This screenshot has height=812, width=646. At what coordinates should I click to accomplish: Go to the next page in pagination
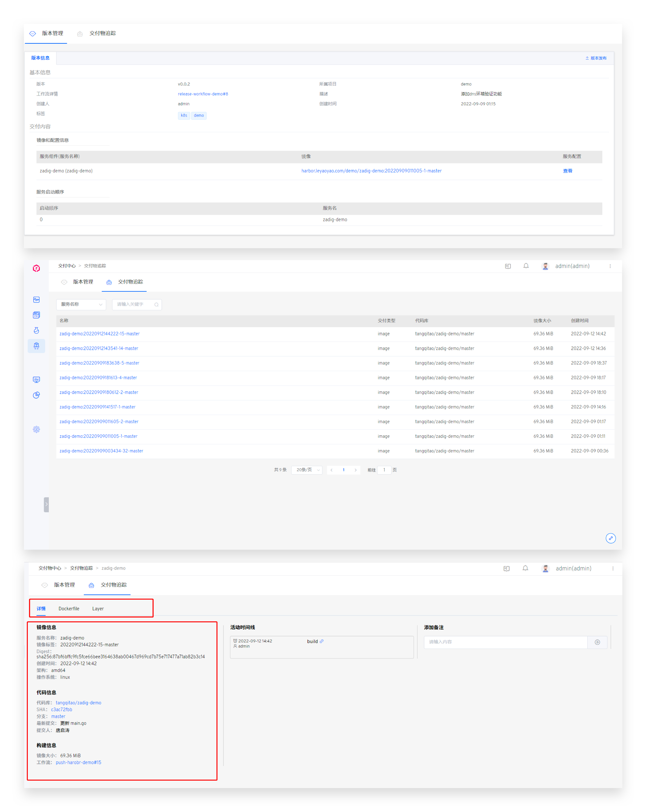coord(355,470)
